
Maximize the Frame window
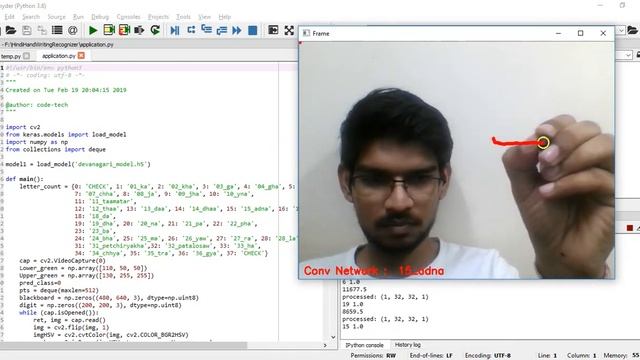580,33
